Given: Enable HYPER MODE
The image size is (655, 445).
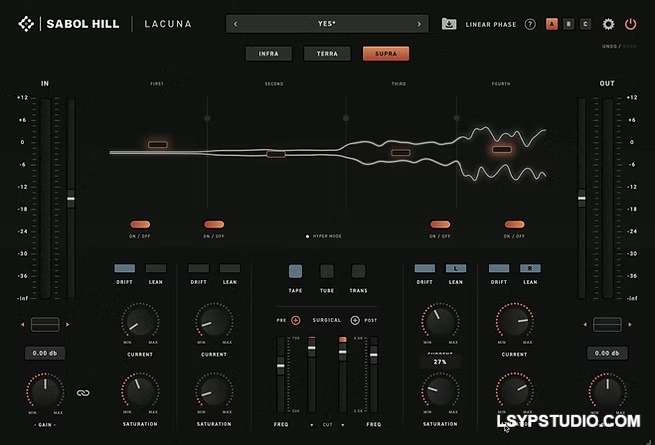Looking at the screenshot, I should pyautogui.click(x=324, y=236).
